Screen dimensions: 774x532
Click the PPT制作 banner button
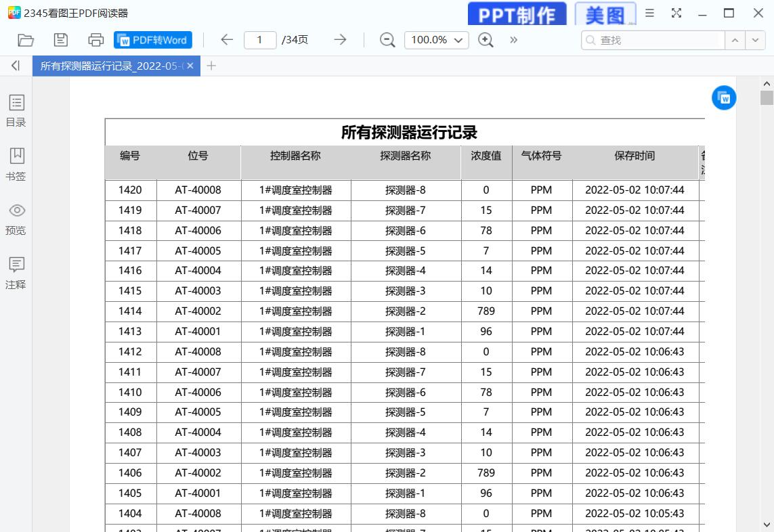point(517,14)
